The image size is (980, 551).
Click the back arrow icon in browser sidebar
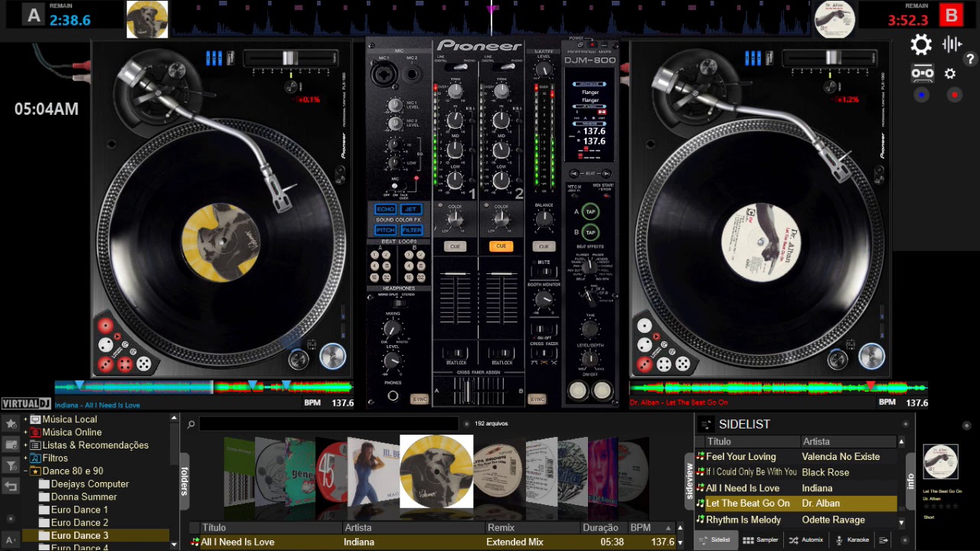(11, 486)
